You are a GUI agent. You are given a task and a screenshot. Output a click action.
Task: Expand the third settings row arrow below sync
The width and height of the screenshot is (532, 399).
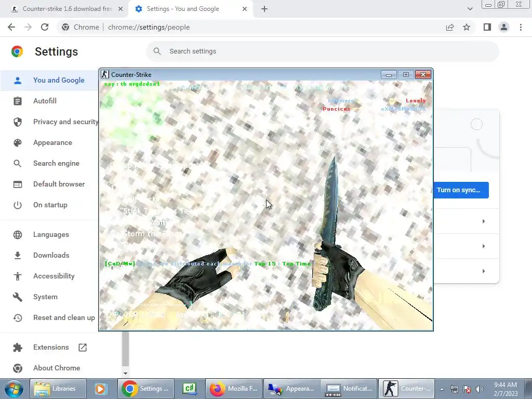pos(484,271)
